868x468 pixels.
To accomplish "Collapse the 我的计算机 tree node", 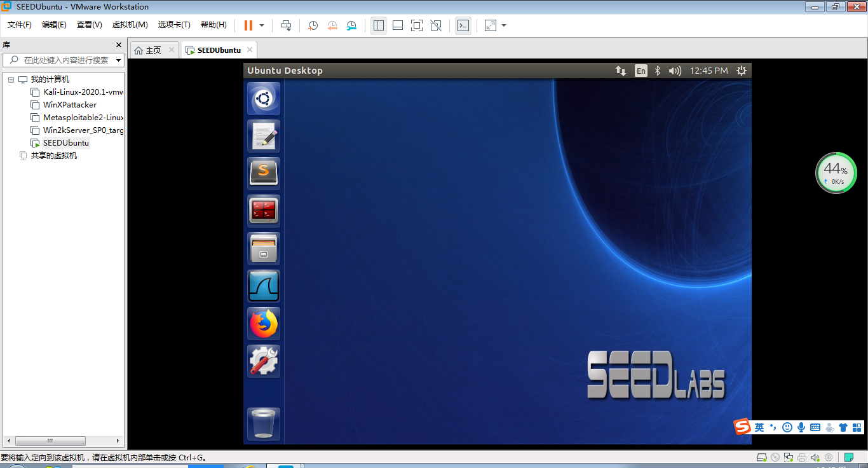I will 11,79.
